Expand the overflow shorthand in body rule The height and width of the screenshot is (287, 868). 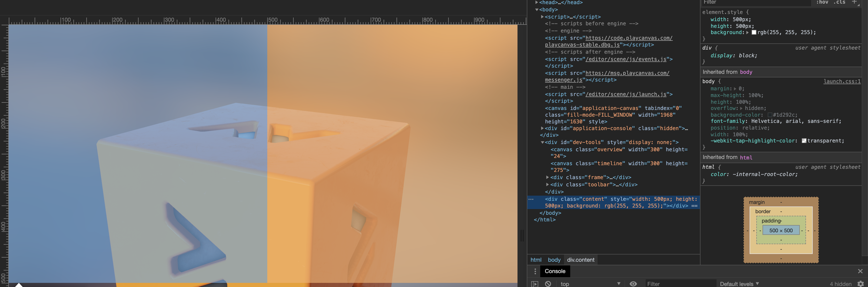click(x=741, y=108)
